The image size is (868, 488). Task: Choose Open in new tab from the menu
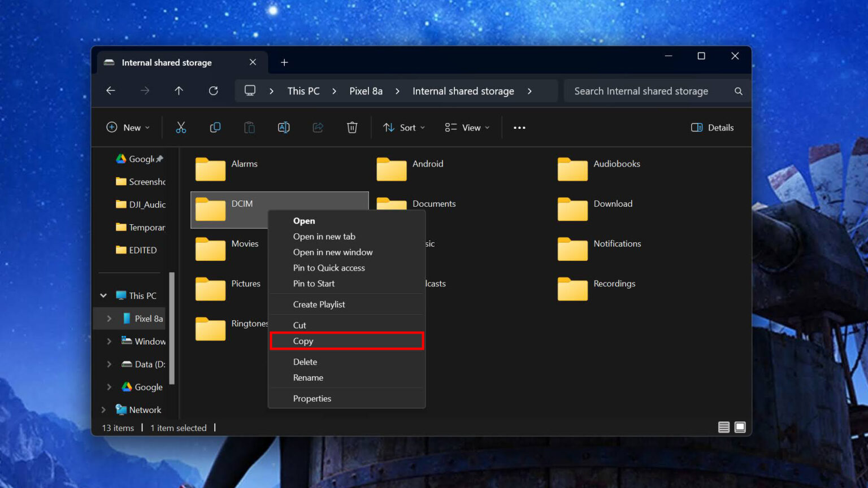pos(324,236)
